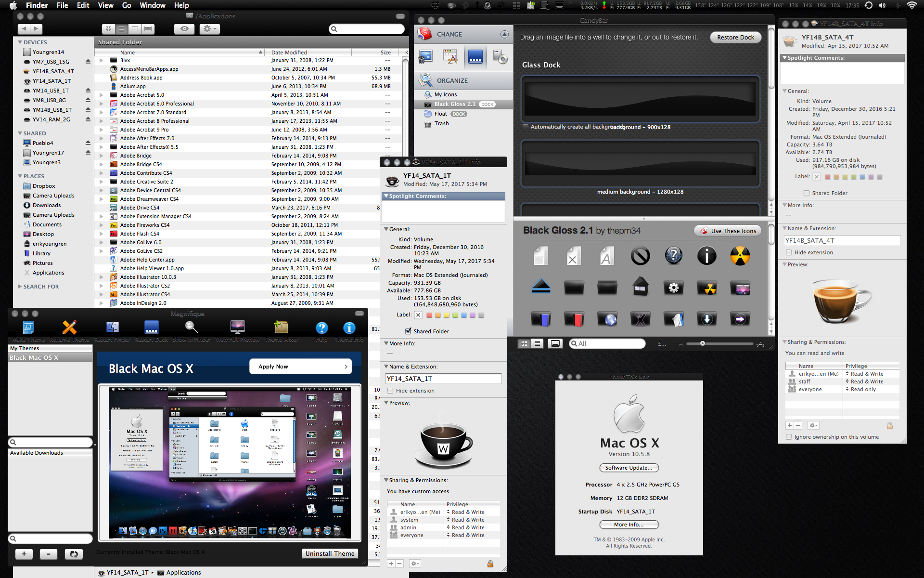Uncheck Shared Folder in YF14_SATA_1T Info
924x578 pixels.
(x=408, y=331)
